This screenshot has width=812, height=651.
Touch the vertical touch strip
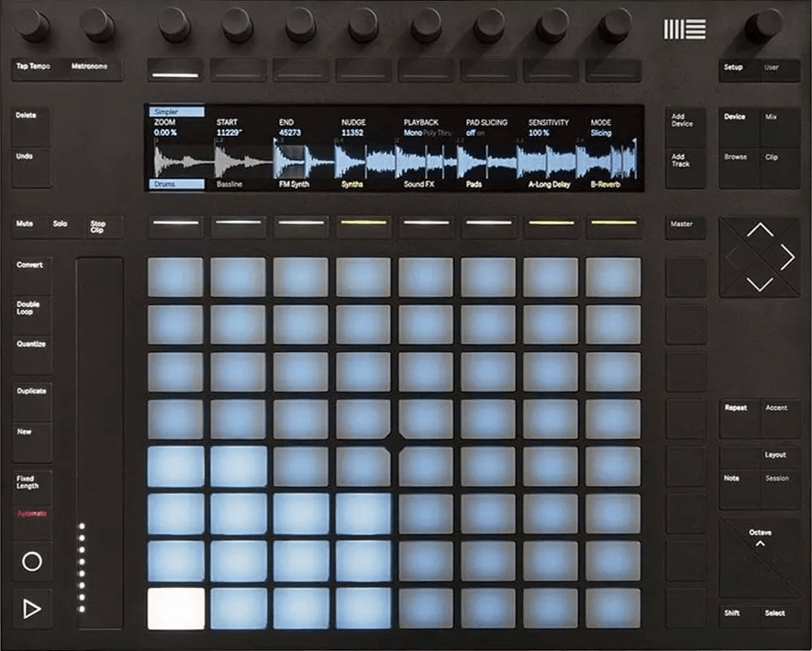[100, 440]
